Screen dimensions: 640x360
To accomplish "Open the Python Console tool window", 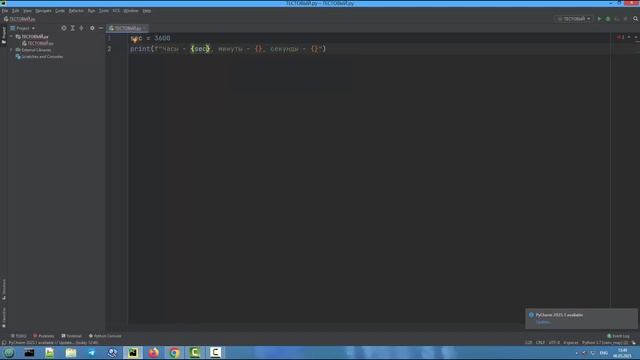I will click(105, 336).
